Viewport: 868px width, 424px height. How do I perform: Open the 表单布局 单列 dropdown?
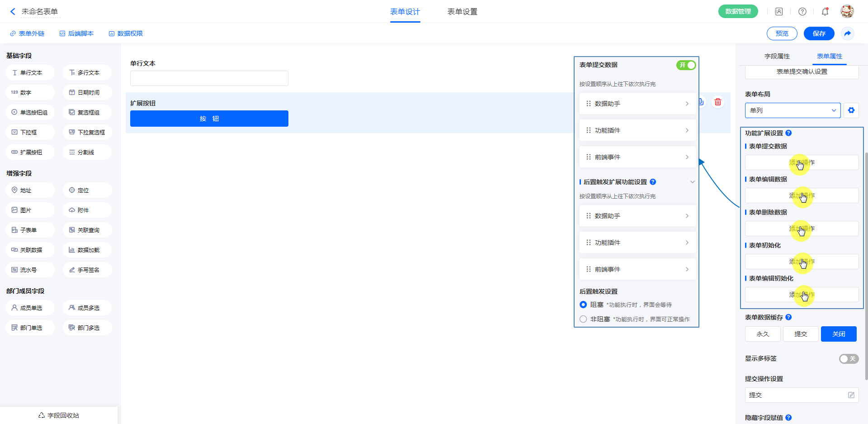click(x=793, y=110)
